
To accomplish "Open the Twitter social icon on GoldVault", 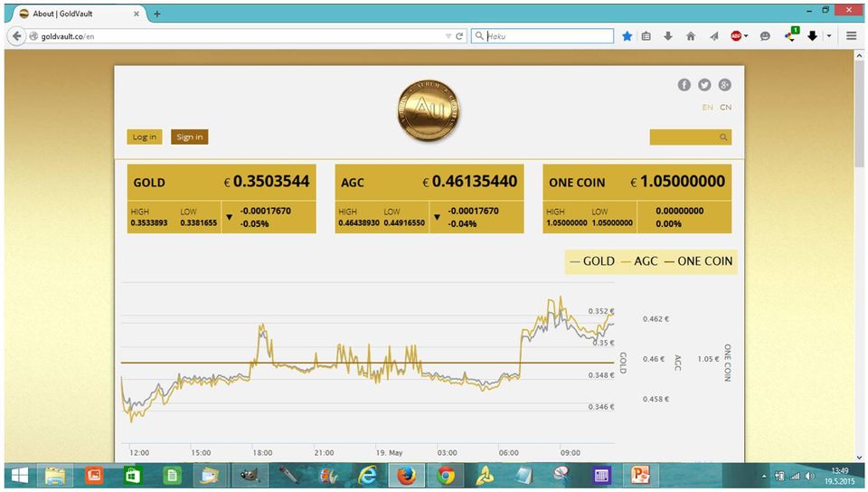I will click(704, 85).
